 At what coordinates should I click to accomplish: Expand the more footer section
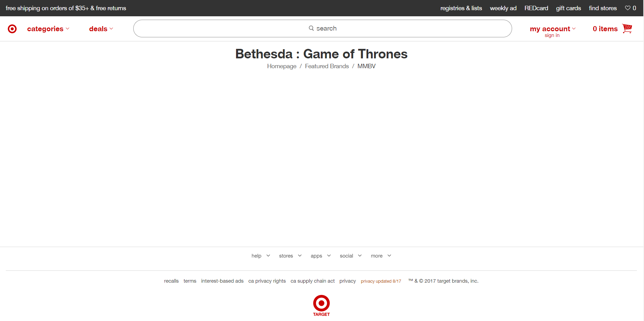[381, 256]
